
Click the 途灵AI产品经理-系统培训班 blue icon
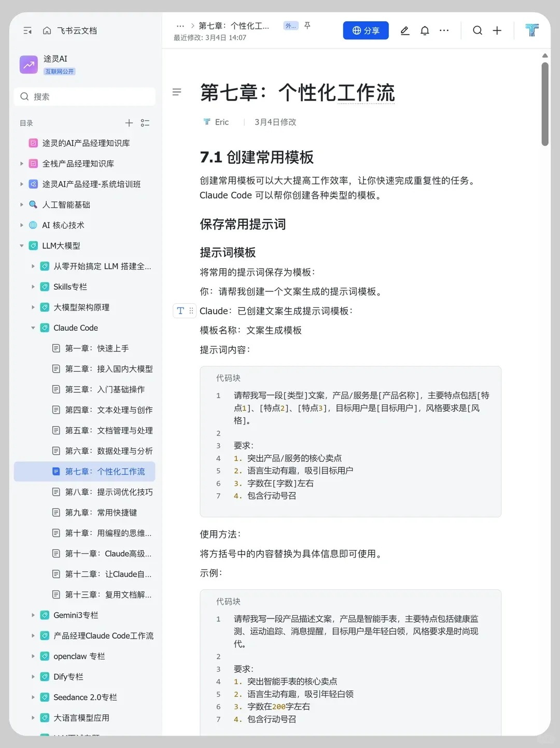(x=33, y=184)
